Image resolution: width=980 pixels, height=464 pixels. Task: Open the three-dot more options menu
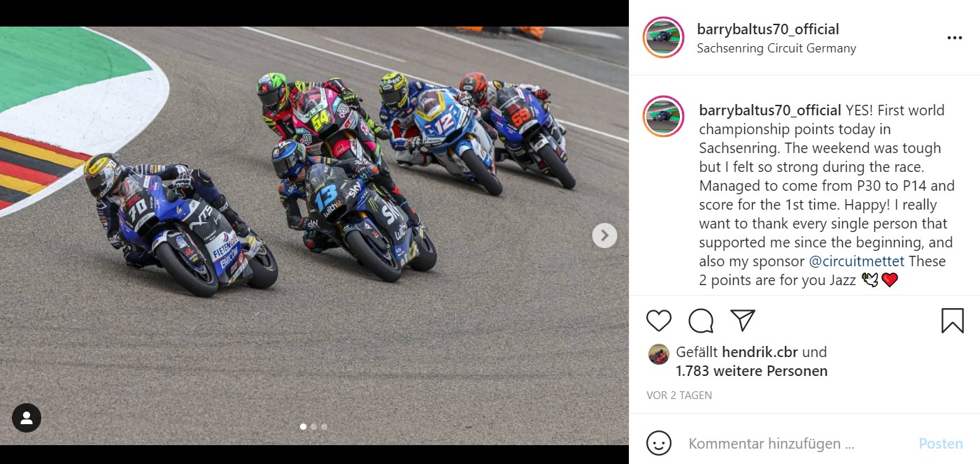955,38
